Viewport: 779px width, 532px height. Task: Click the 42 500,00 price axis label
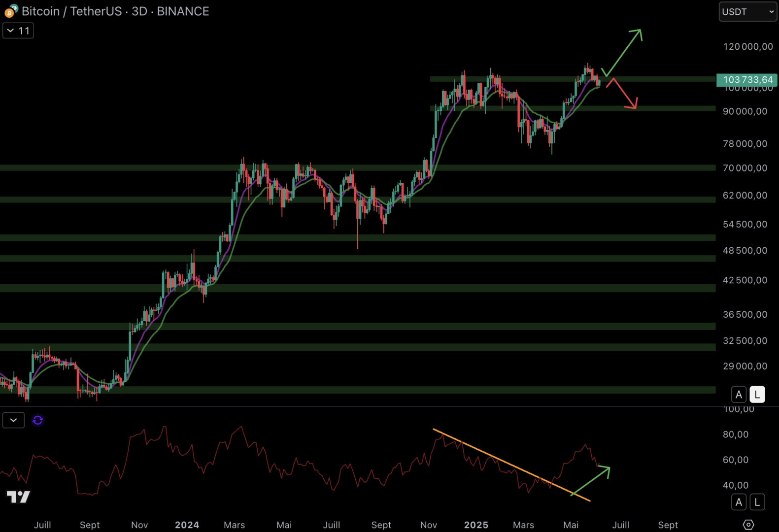coord(745,280)
